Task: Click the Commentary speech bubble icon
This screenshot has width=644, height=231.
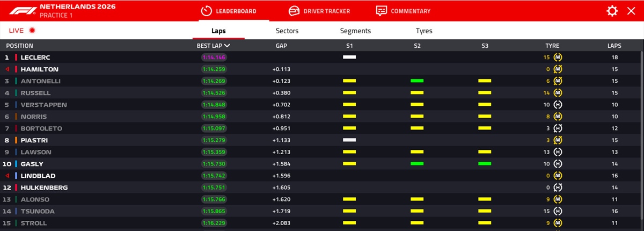Action: [x=381, y=11]
